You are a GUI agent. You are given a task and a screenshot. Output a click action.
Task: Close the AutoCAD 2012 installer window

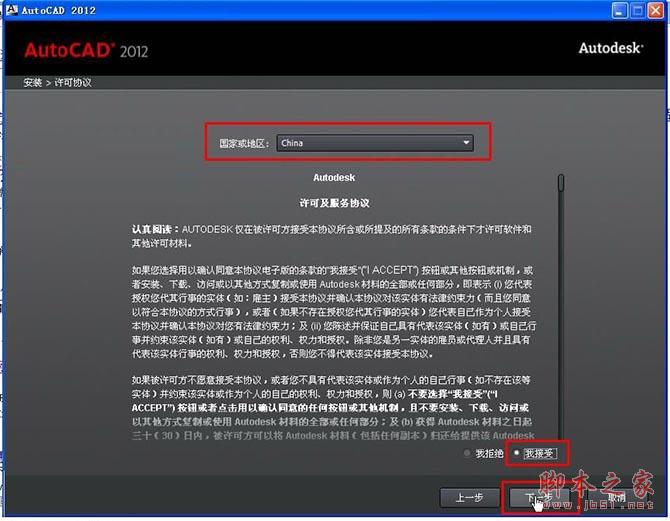655,10
